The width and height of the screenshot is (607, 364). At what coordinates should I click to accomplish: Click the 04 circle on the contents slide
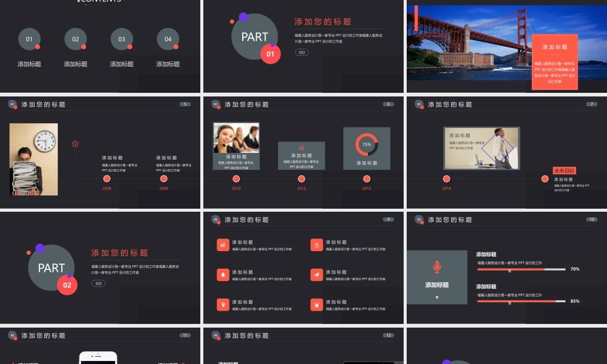pos(168,39)
